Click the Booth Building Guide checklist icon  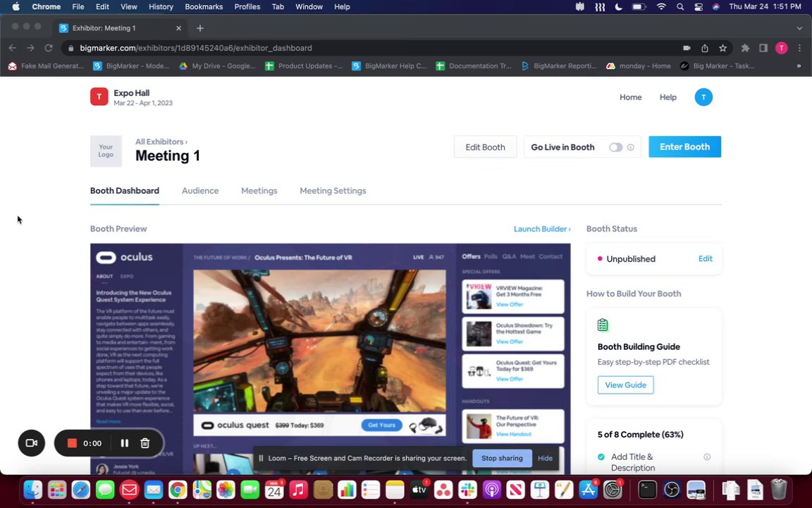click(603, 325)
